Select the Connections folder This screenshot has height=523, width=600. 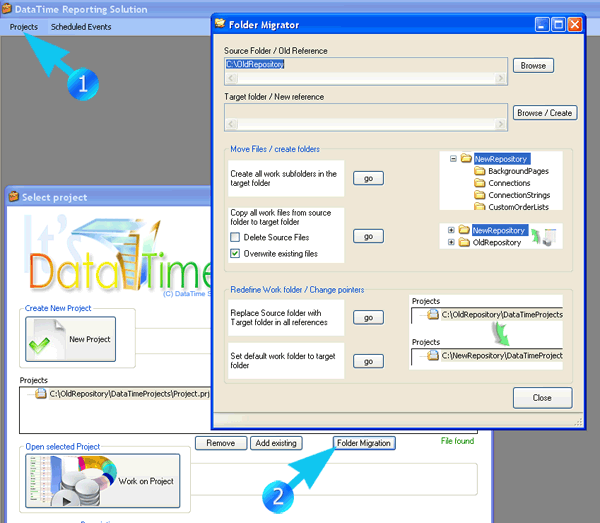(509, 183)
